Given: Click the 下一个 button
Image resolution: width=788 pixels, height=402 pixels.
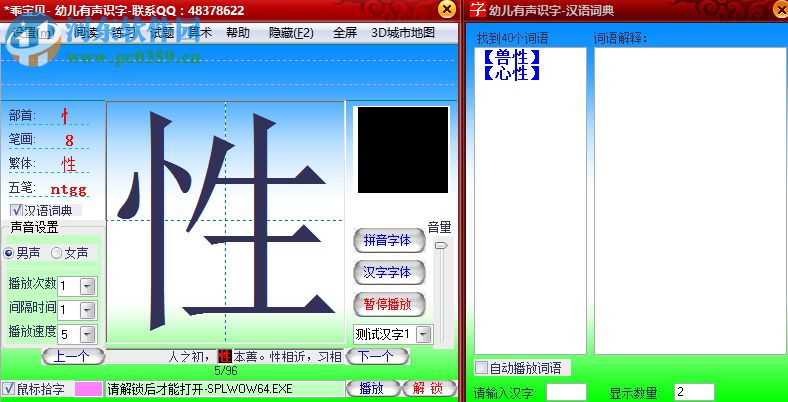Looking at the screenshot, I should [x=377, y=357].
